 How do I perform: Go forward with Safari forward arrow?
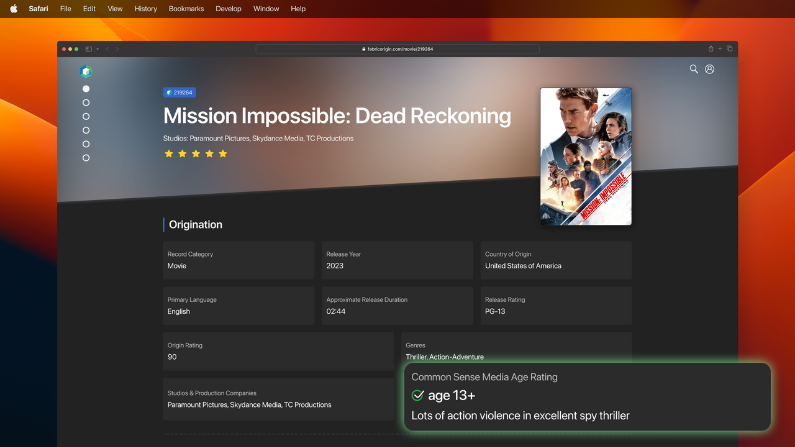click(x=117, y=49)
